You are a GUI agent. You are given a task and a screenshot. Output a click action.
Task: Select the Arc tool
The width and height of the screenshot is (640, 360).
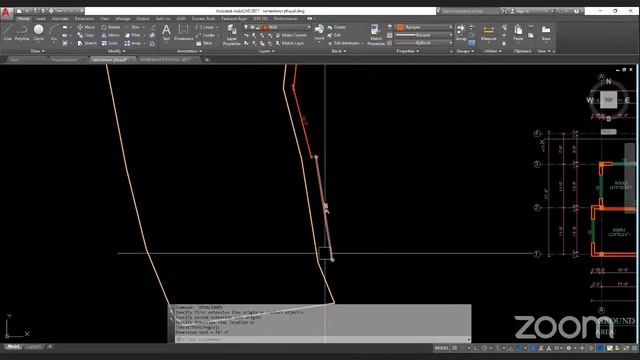point(53,32)
